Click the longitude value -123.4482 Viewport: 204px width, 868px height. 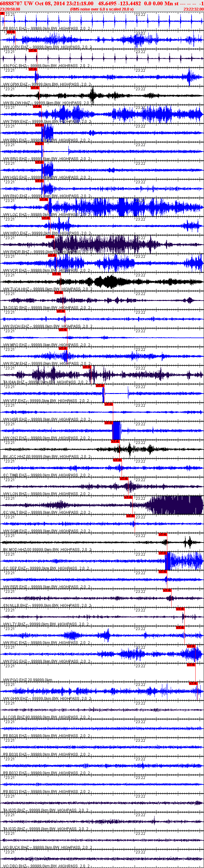(x=129, y=3)
